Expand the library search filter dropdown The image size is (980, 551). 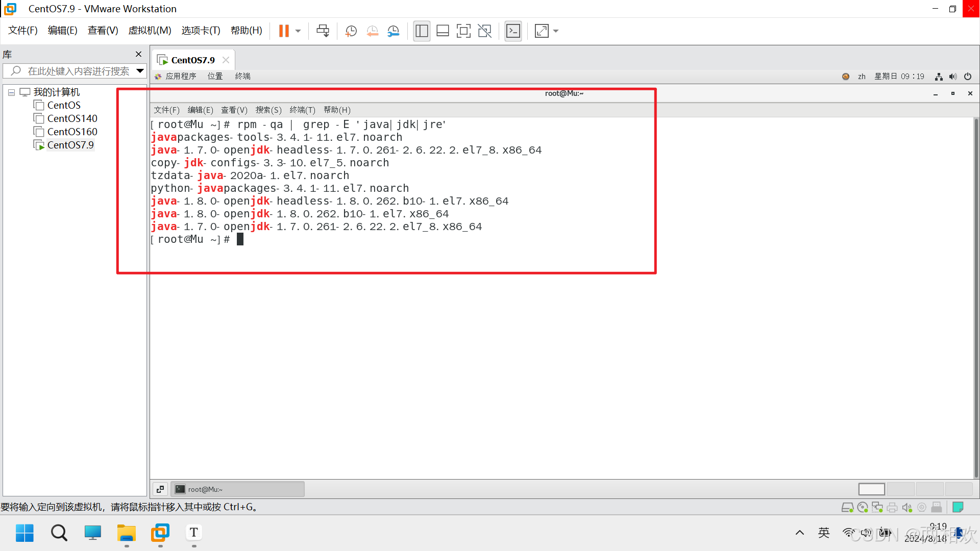[x=140, y=71]
